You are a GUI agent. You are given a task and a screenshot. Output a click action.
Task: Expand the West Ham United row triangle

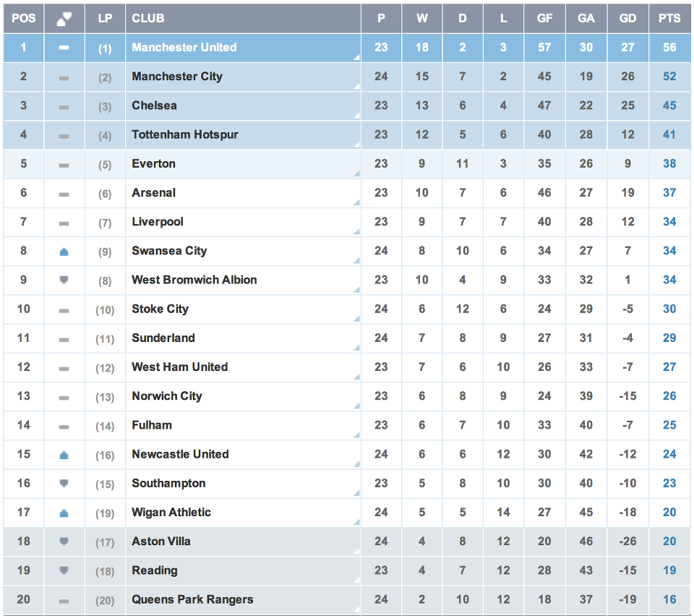click(x=356, y=377)
